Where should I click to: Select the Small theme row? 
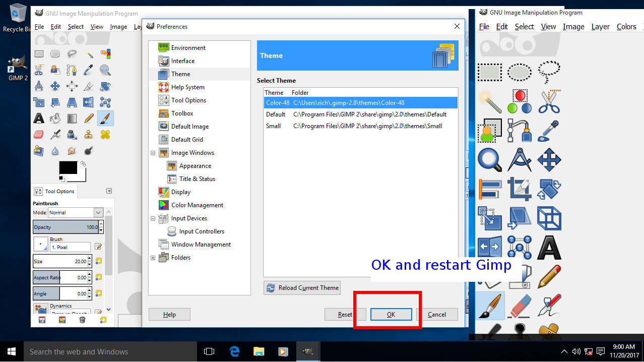[360, 126]
